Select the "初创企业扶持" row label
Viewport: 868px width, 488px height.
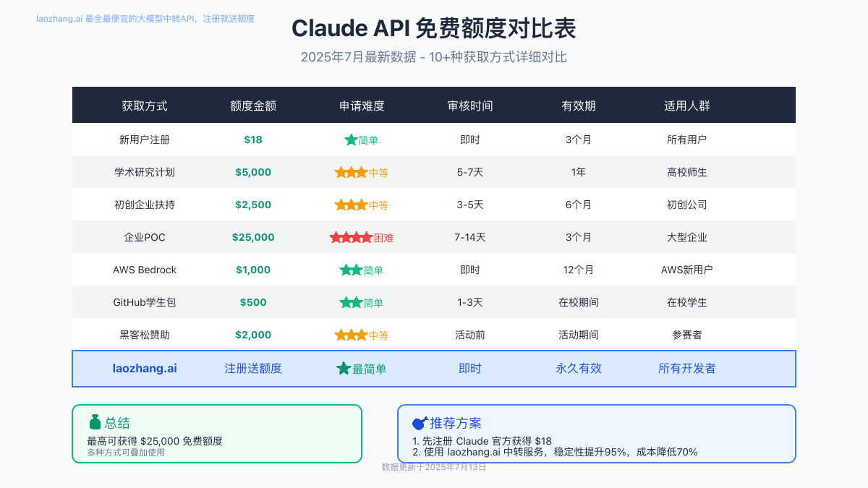click(145, 205)
